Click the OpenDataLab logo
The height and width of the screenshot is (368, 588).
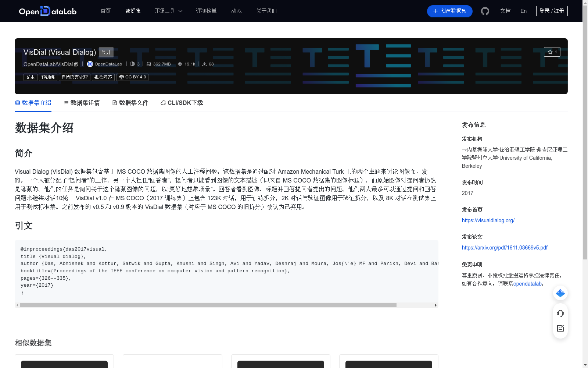48,11
